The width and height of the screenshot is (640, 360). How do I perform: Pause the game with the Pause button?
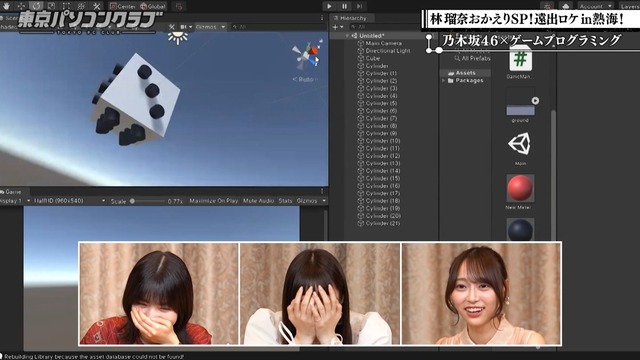[344, 6]
